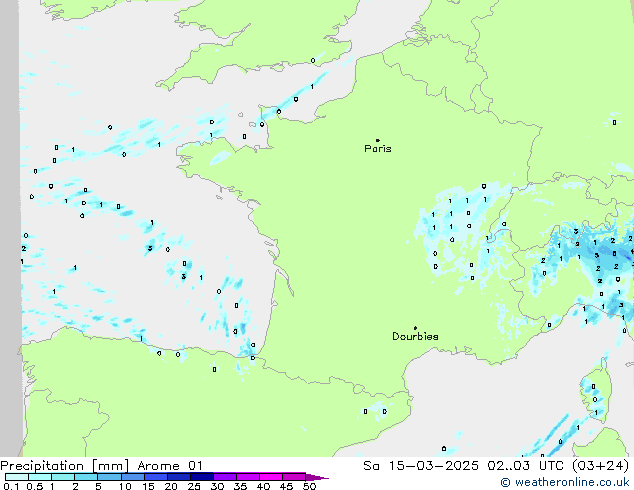Click the legend scale label '35'
The height and width of the screenshot is (490, 634).
coord(240,486)
